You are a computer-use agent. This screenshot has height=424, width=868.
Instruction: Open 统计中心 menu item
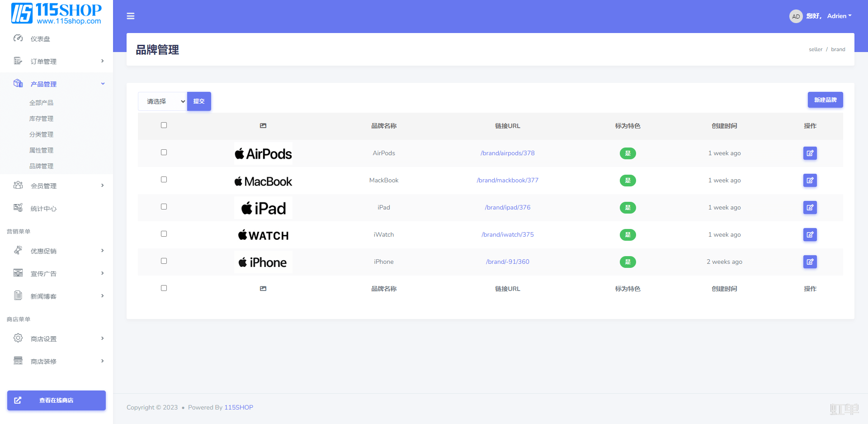(x=57, y=208)
